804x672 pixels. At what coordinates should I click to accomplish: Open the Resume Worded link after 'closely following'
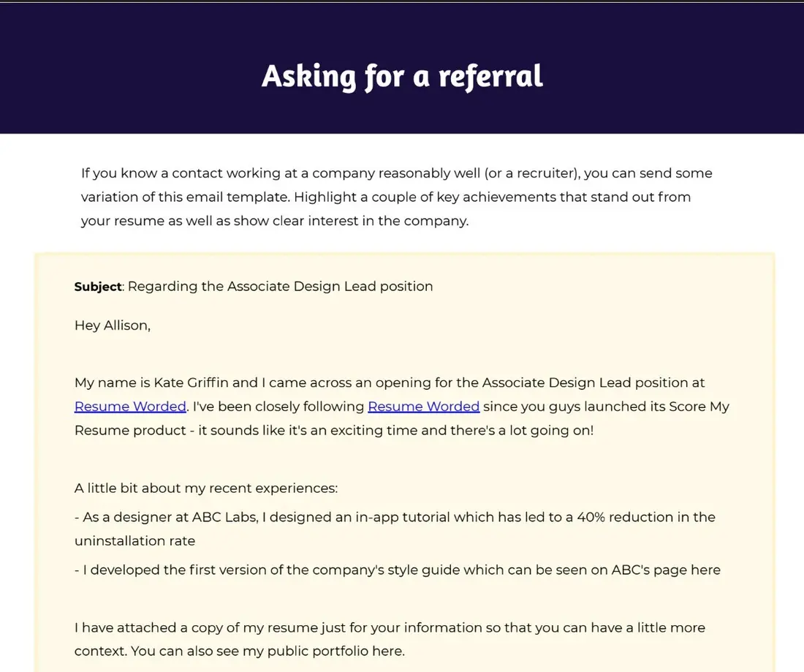[423, 407]
